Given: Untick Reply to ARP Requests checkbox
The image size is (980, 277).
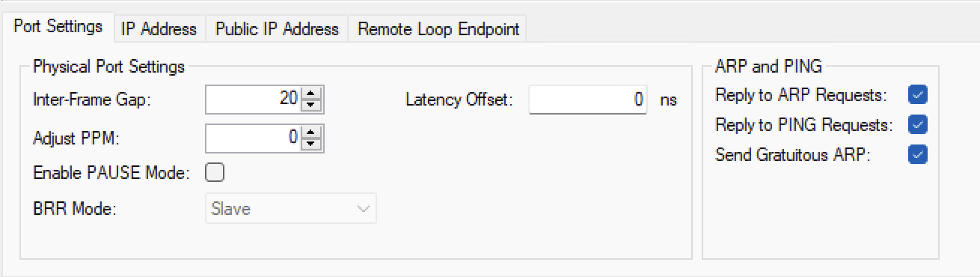Looking at the screenshot, I should pos(918,95).
